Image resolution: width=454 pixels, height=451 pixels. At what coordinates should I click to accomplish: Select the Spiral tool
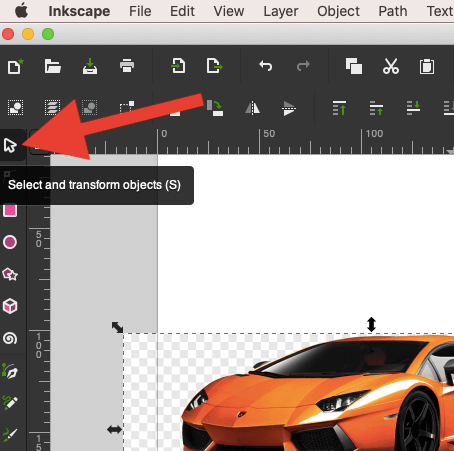[10, 338]
